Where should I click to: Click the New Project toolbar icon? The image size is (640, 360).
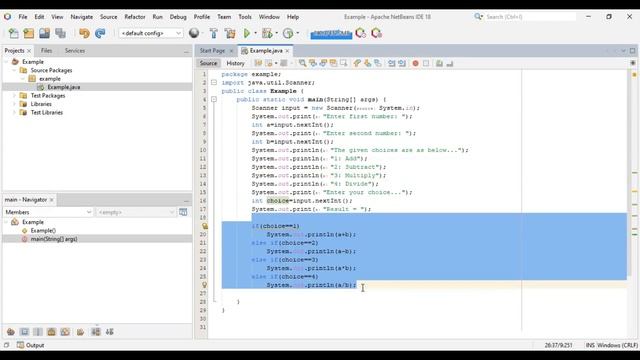click(29, 33)
